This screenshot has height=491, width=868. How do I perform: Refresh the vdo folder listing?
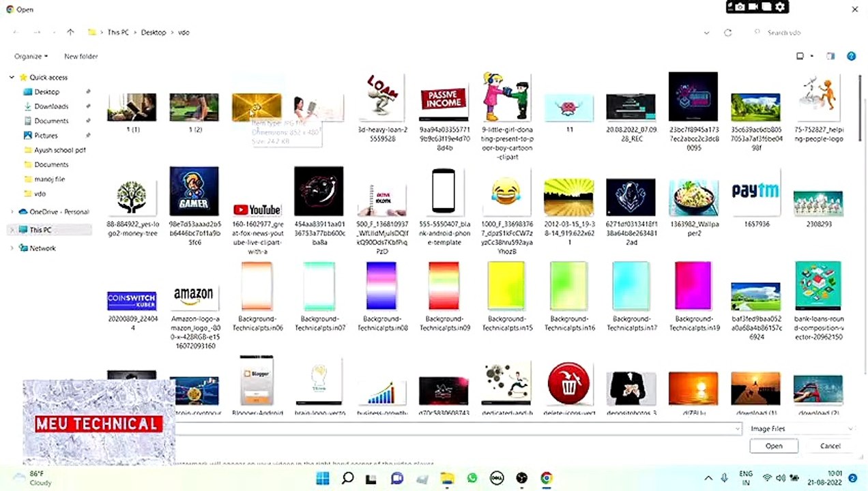[728, 33]
